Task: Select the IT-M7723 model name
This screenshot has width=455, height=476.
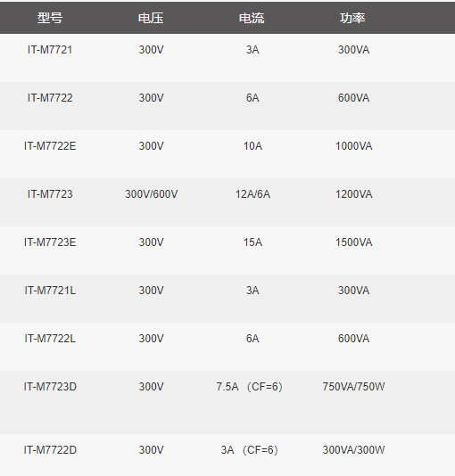Action: coord(50,194)
